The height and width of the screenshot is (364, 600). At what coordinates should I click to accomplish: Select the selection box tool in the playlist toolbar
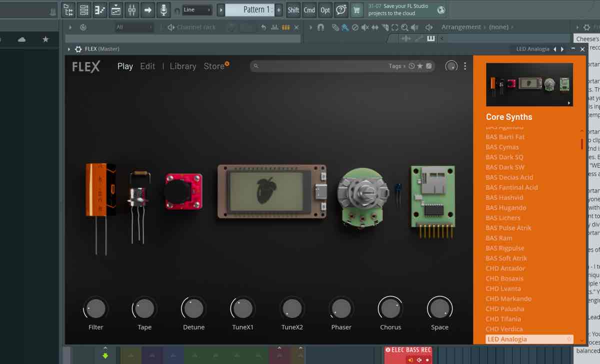395,27
